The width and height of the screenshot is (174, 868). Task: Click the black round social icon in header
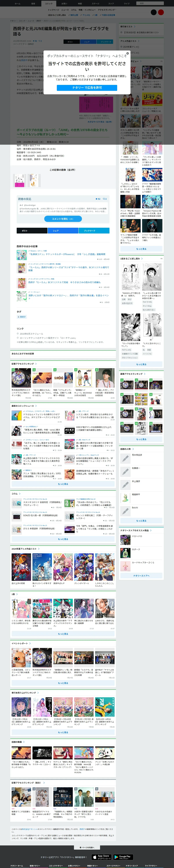(x=154, y=12)
